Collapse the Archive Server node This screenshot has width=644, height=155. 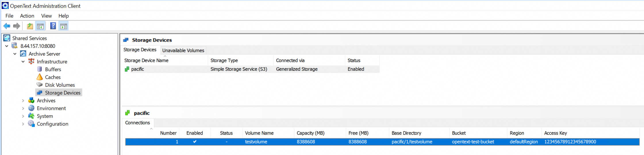(x=15, y=54)
